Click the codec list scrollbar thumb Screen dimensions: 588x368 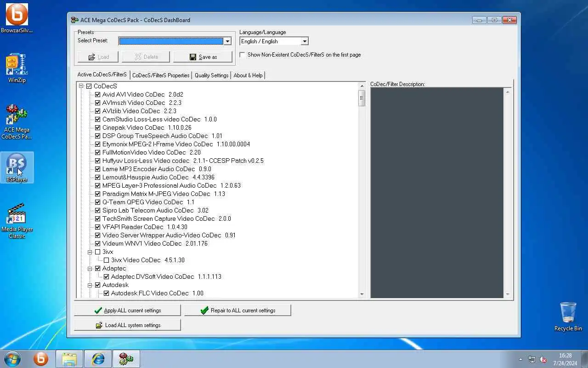pos(362,98)
